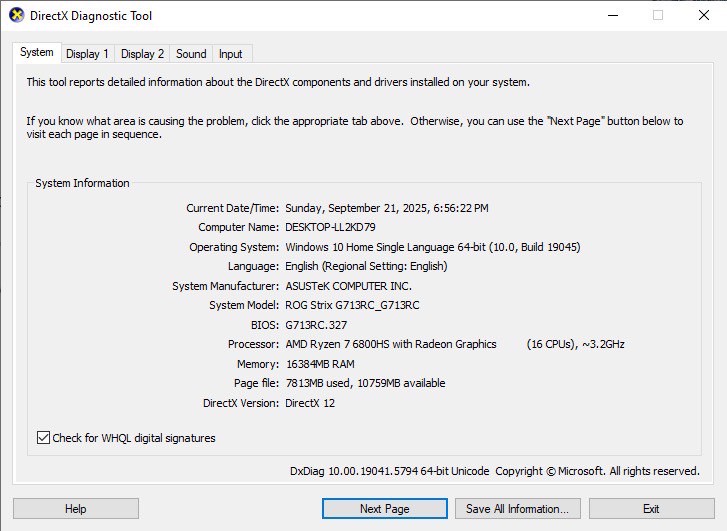Toggle Check for WHQL digital signatures
This screenshot has height=531, width=727.
click(43, 438)
